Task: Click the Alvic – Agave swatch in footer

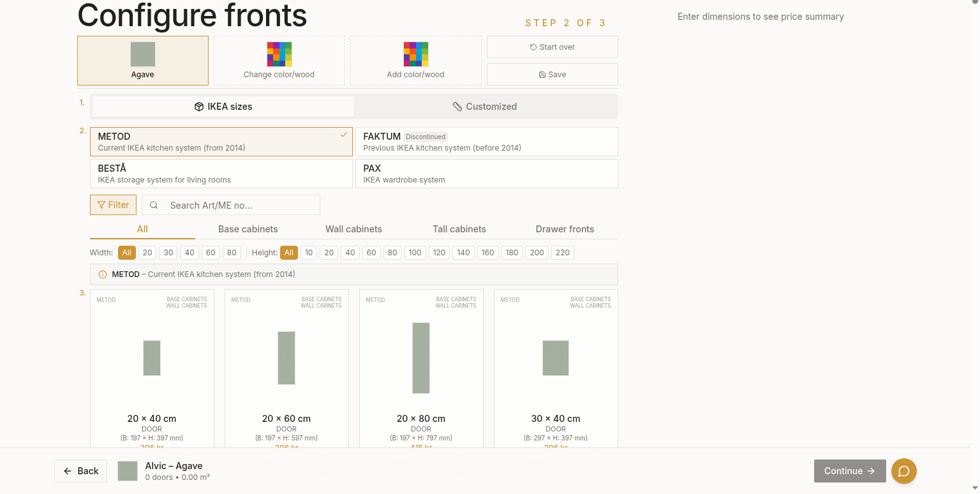Action: pyautogui.click(x=128, y=471)
